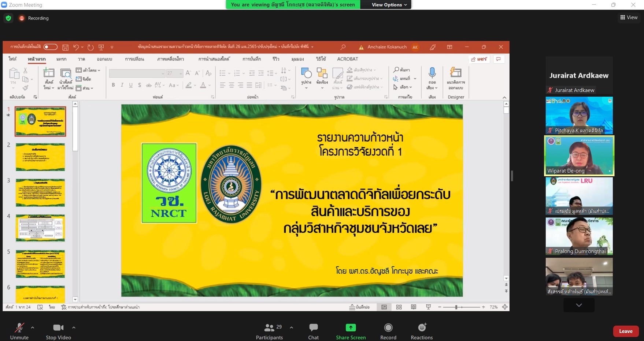Viewport: 644px width, 341px height.
Task: Unmute the Zoom microphone
Action: [19, 331]
